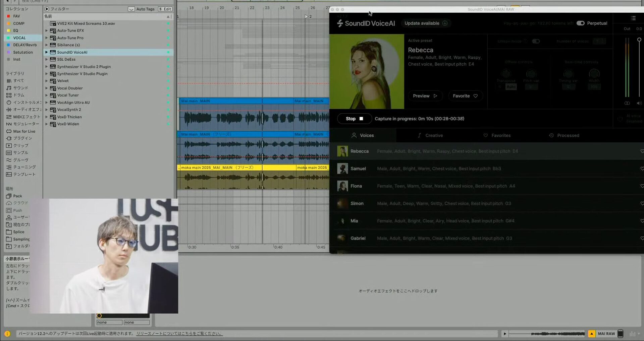Click the speaker mute icon under output slider
This screenshot has height=341, width=644.
(x=639, y=103)
